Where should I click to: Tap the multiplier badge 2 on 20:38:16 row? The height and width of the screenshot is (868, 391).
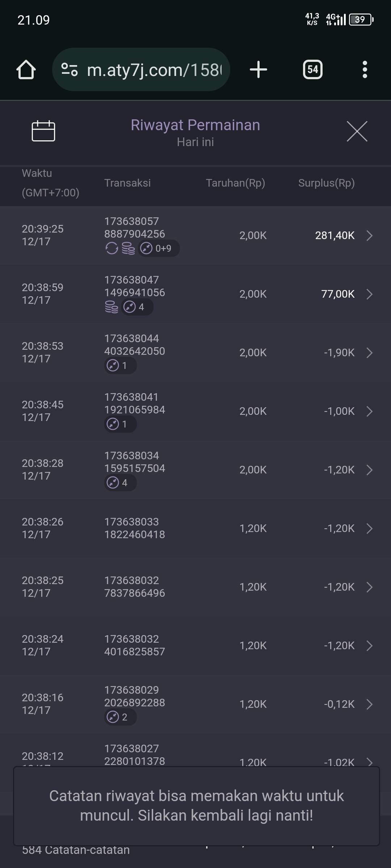pos(120,717)
